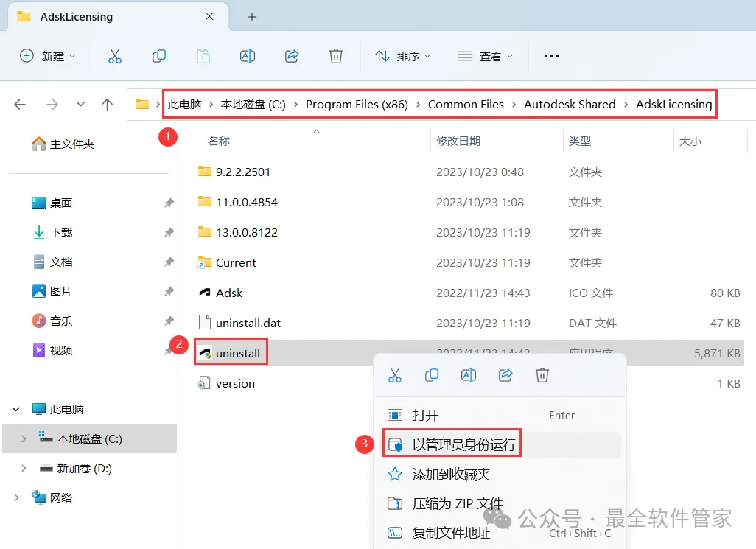Screen dimensions: 756x549
Task: Sort by the 类型 column header
Action: point(580,141)
